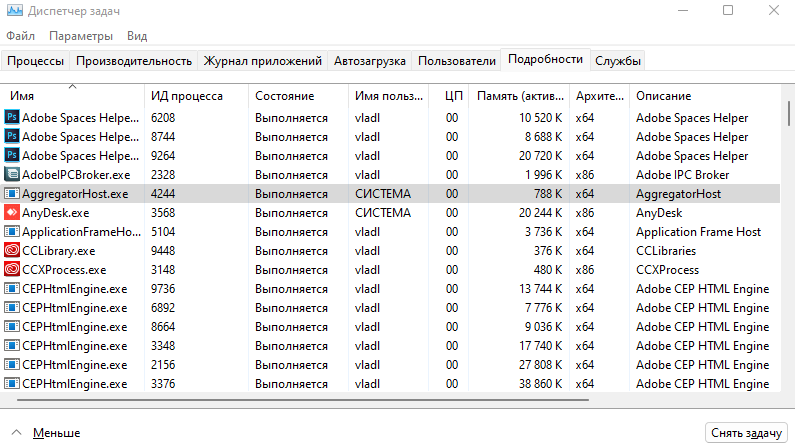Click the 27 808 K memory value
This screenshot has height=443, width=795.
coord(540,365)
